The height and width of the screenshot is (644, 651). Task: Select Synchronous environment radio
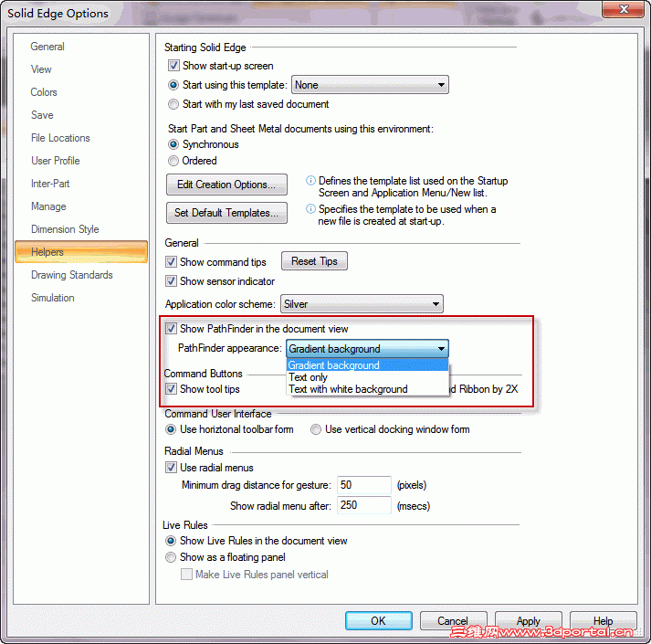(173, 144)
